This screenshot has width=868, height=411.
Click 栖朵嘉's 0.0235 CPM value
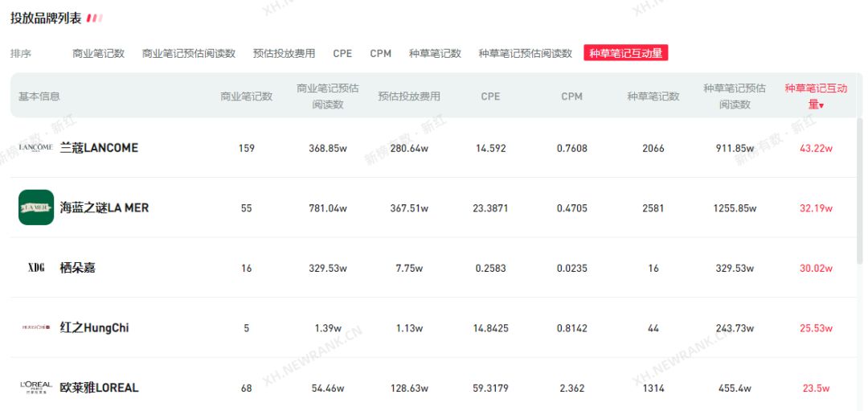[x=572, y=268]
